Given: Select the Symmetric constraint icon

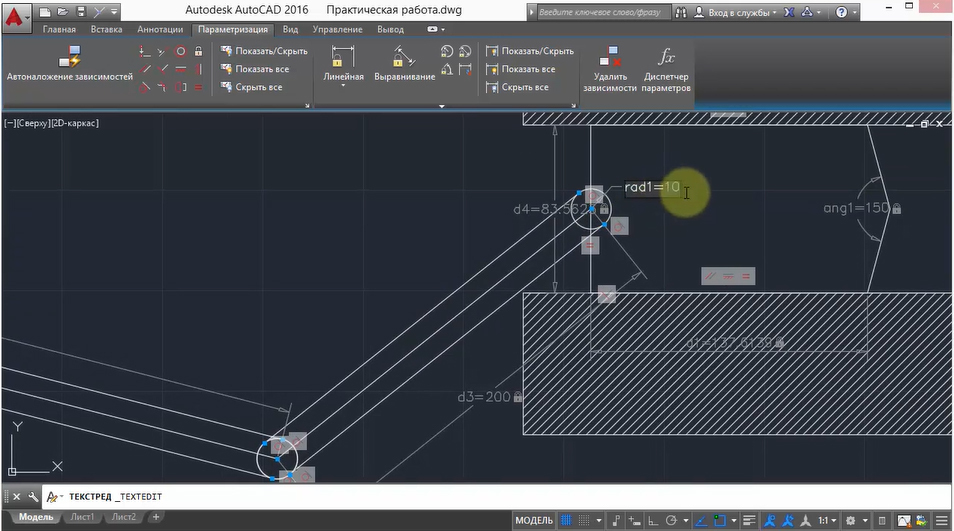Looking at the screenshot, I should (x=180, y=88).
